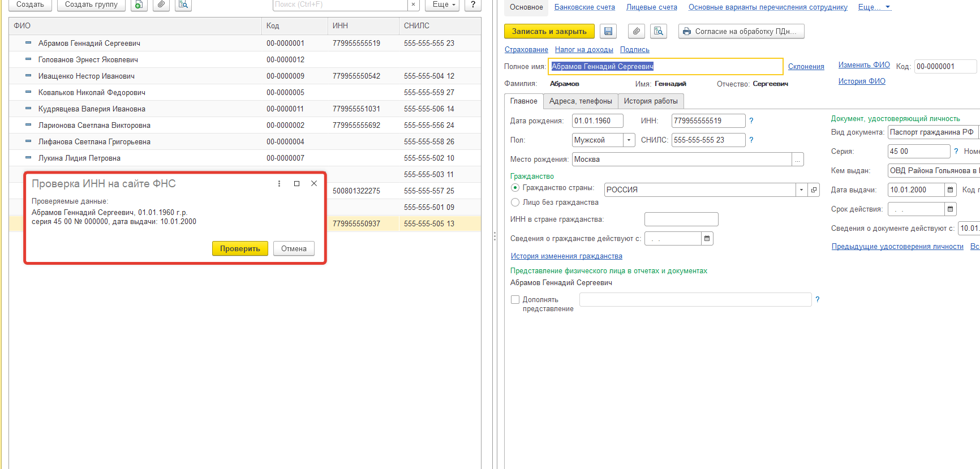Open Лицевые счета section
Screen dimensions: 980x469
(652, 7)
